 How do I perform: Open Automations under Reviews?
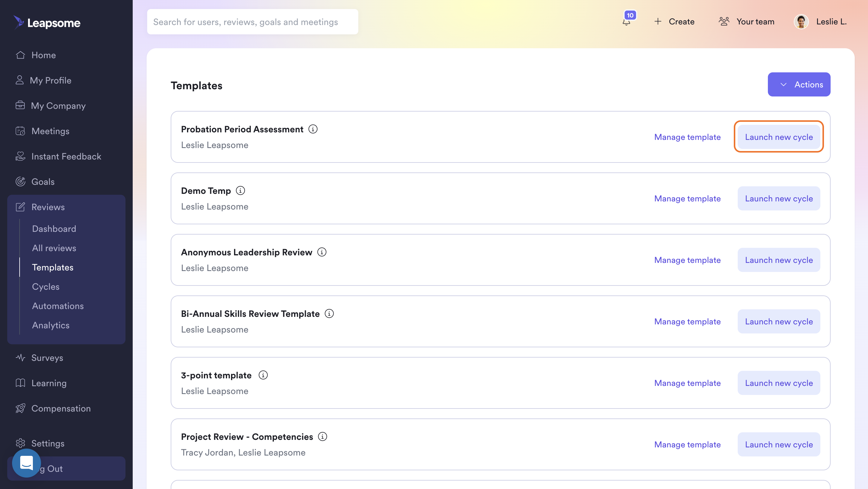[x=58, y=306]
